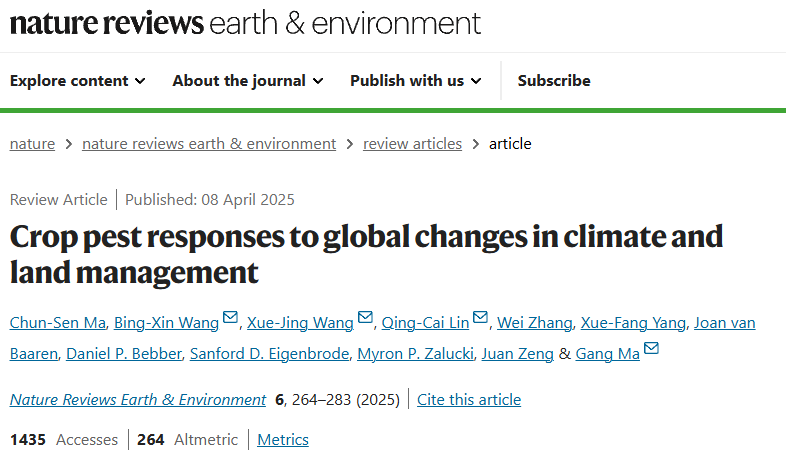Click email envelope icon beside Bing-Xin Wang
The height and width of the screenshot is (465, 786).
(230, 317)
